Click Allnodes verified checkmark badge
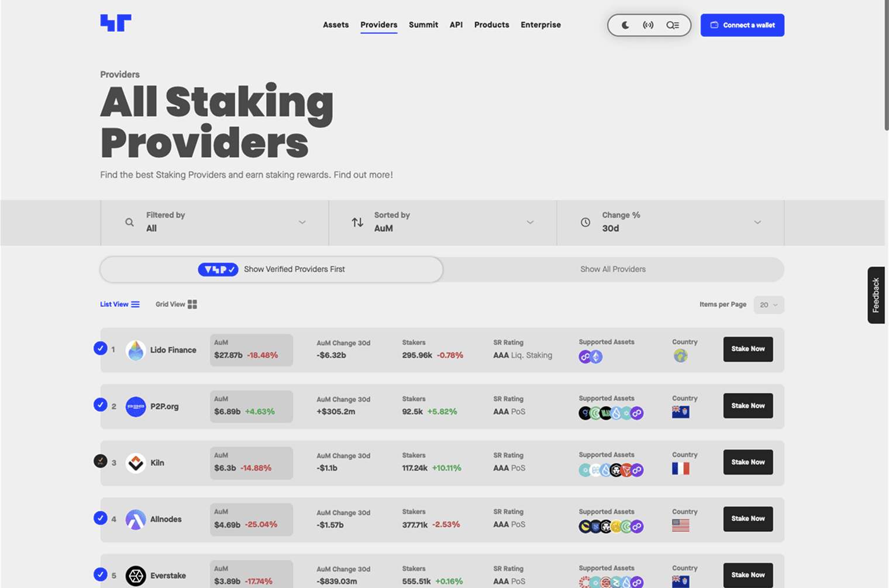 pyautogui.click(x=101, y=518)
